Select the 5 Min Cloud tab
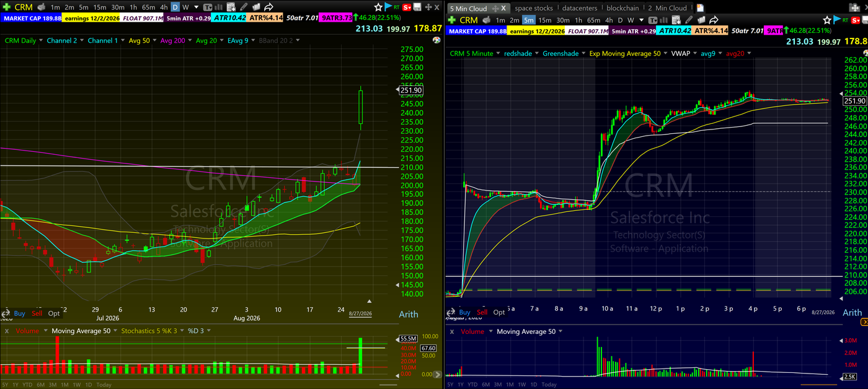The image size is (868, 389). (468, 8)
